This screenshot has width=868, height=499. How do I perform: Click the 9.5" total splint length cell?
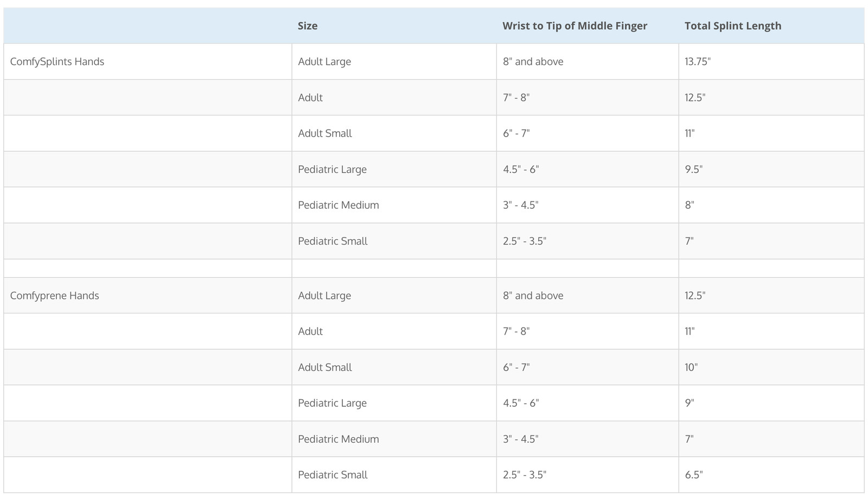pyautogui.click(x=771, y=169)
